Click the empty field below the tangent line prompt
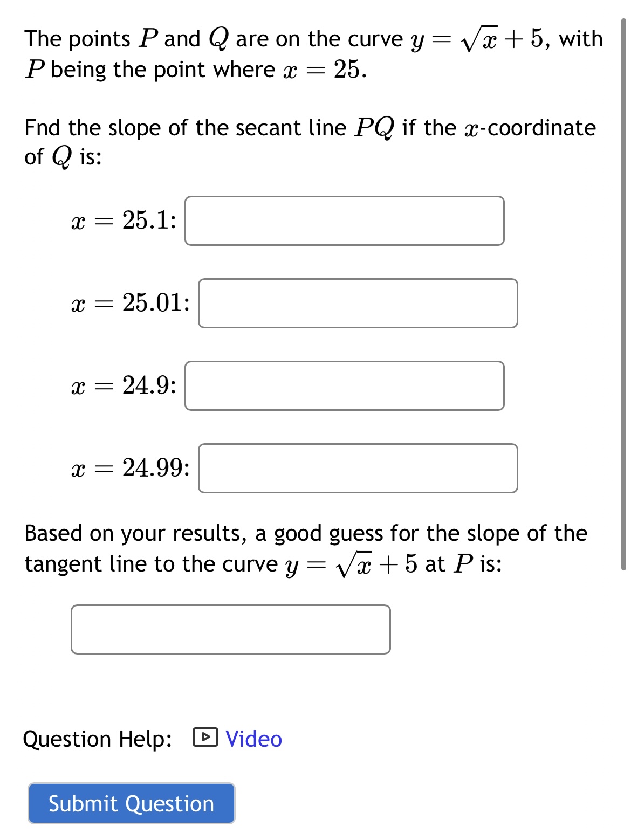Viewport: 631px width, 840px height. (x=230, y=629)
